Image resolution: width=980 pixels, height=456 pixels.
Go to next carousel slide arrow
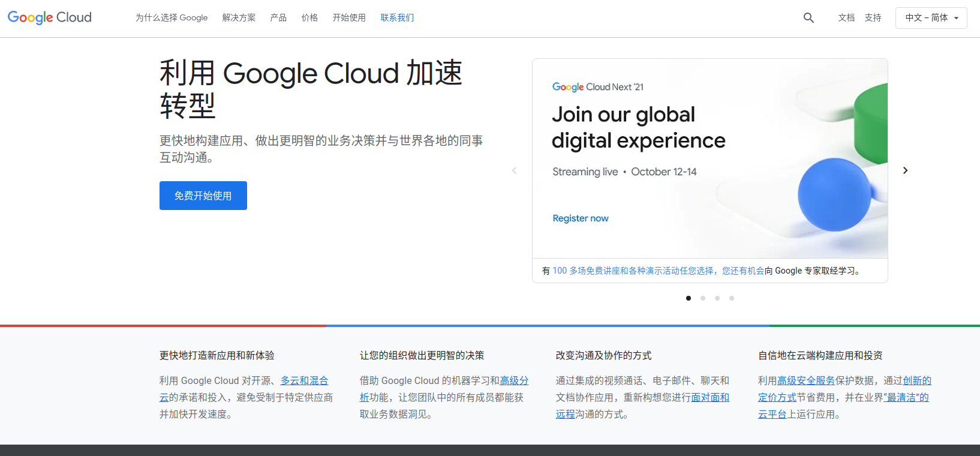coord(905,170)
